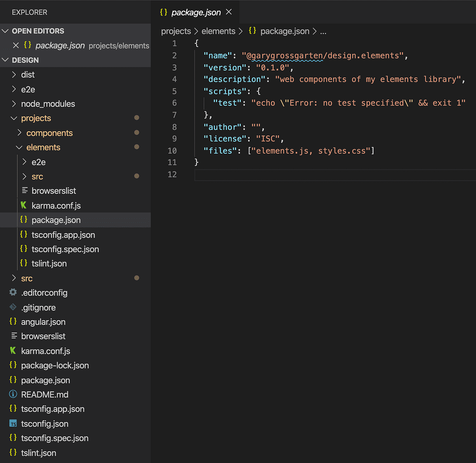476x463 pixels.
Task: Click the modified dot indicator on projects folder
Action: click(x=137, y=118)
